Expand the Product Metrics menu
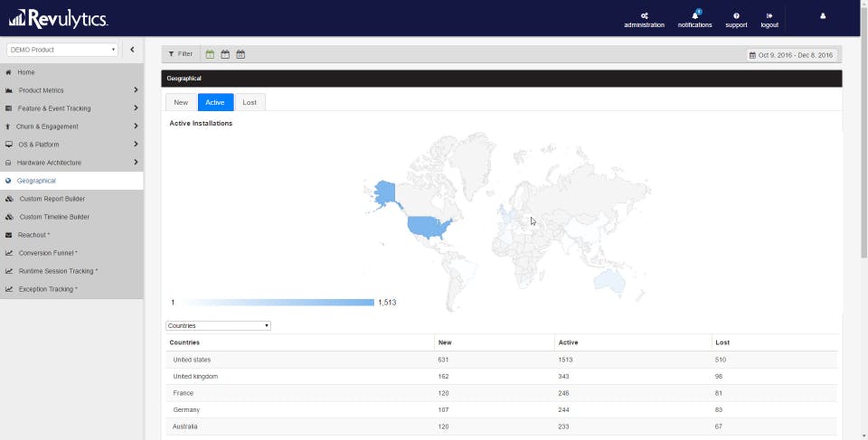Screen dimensions: 868x440 pyautogui.click(x=71, y=90)
